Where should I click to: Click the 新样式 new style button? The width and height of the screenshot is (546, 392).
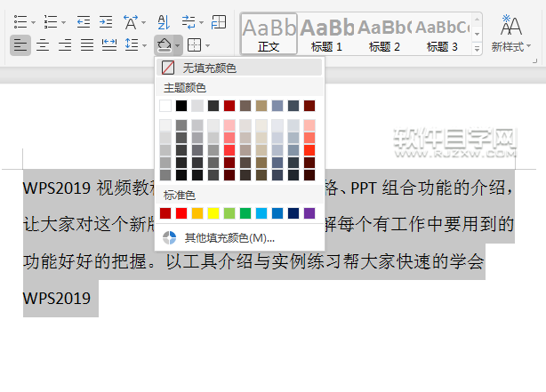510,34
